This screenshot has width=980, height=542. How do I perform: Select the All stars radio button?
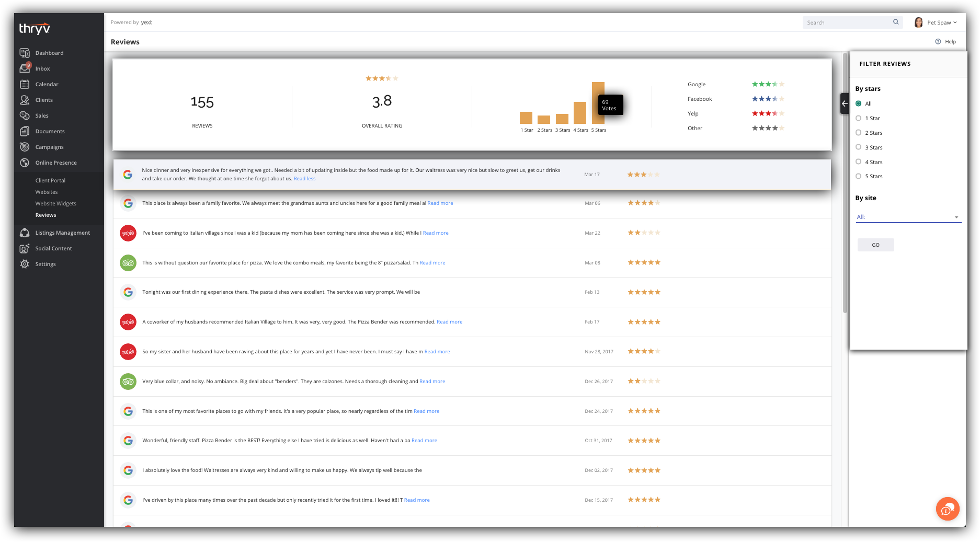click(x=858, y=103)
